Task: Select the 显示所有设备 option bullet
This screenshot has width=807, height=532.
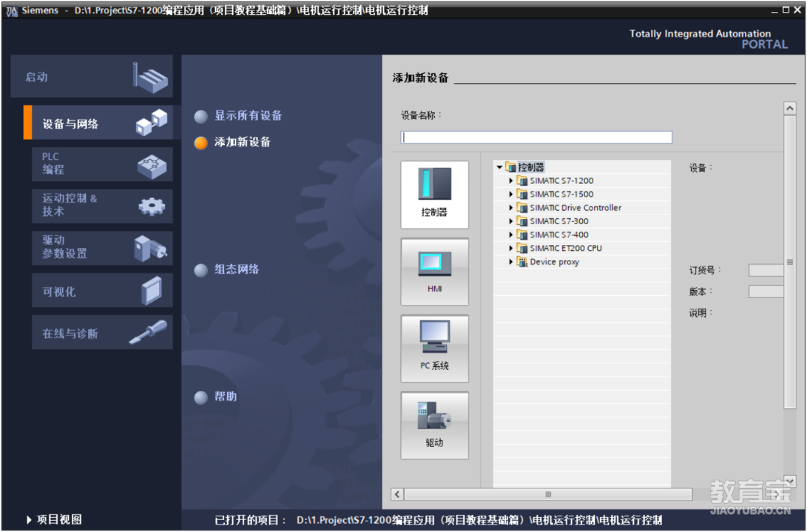Action: click(x=201, y=117)
